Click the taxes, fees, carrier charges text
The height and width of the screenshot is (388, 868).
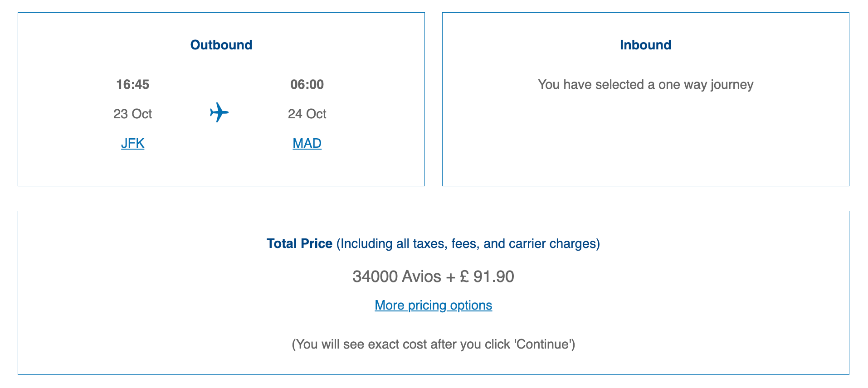(x=468, y=243)
